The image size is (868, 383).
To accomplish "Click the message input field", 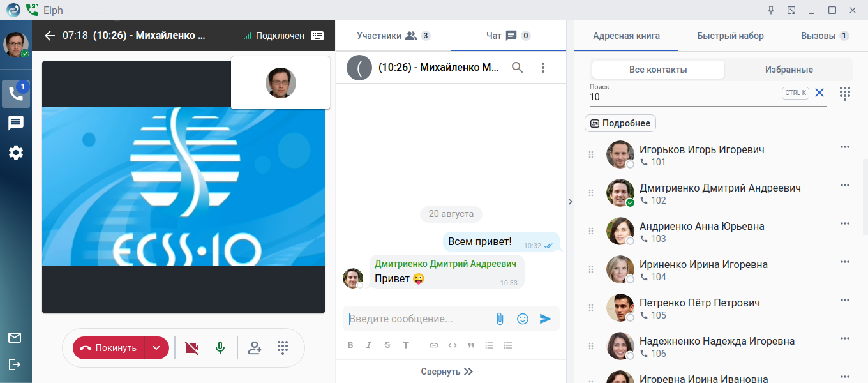I will tap(417, 319).
